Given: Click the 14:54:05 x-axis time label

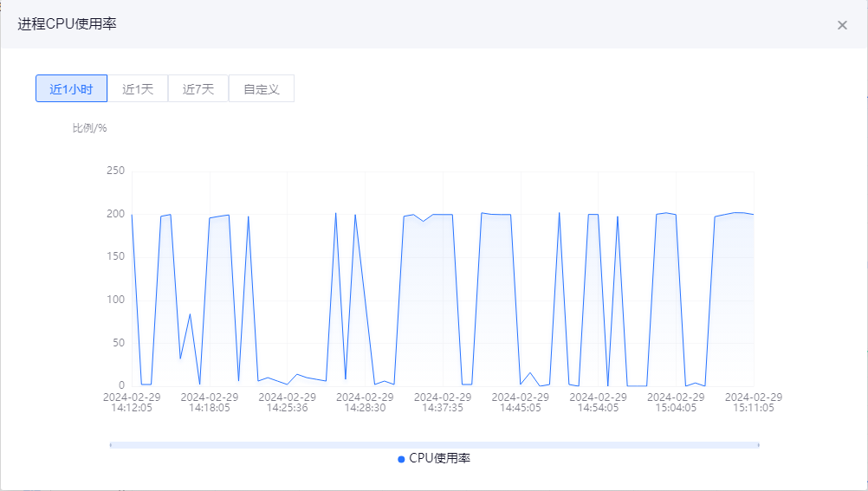Looking at the screenshot, I should point(598,408).
